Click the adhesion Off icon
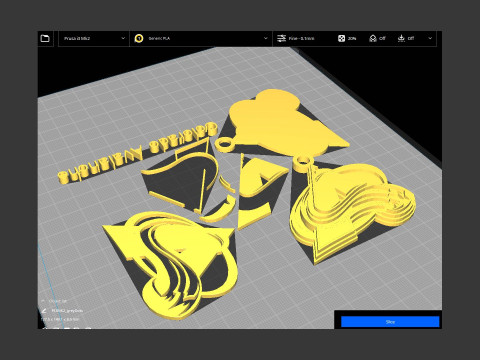Screen dimensions: 480x360 tap(401, 38)
